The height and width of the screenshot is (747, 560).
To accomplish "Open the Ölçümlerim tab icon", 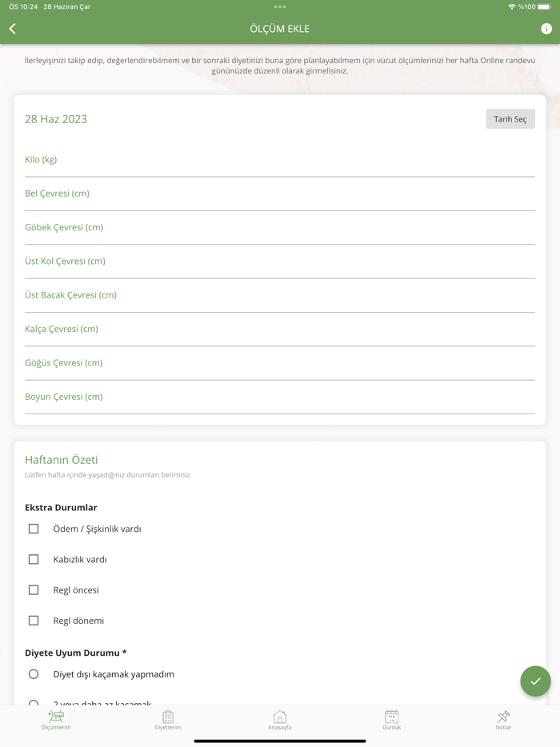I will (56, 719).
